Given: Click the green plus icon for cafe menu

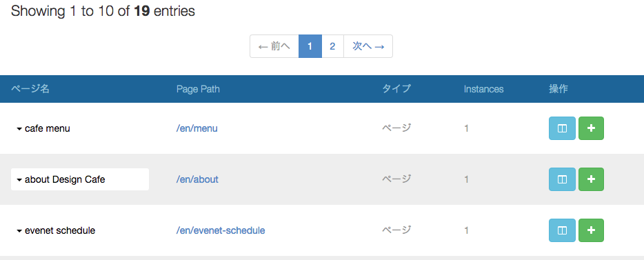Looking at the screenshot, I should pos(591,128).
